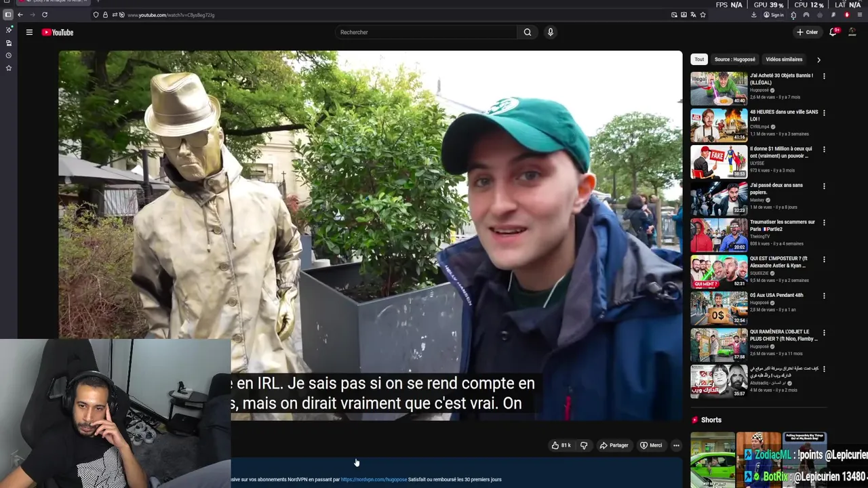
Task: Open options for 48 HEURES dans une ville
Action: [x=824, y=113]
